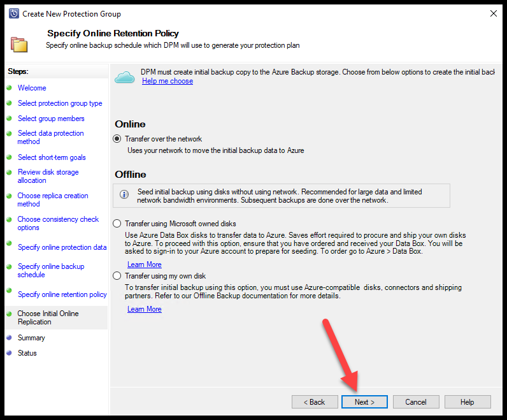Click blue bullet beside Status step
507x420 pixels.
(x=9, y=353)
